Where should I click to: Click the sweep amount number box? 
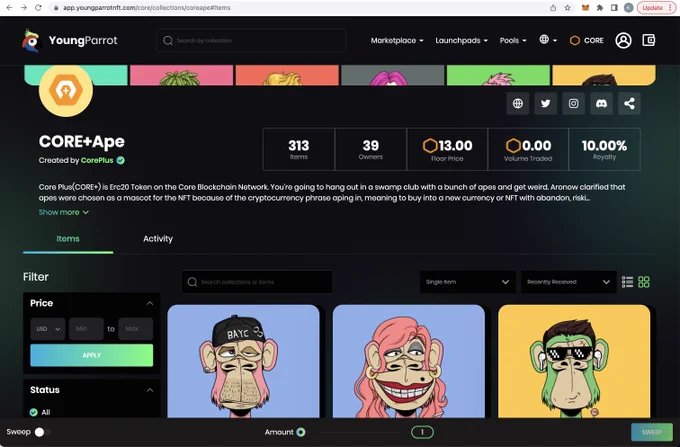(x=422, y=432)
